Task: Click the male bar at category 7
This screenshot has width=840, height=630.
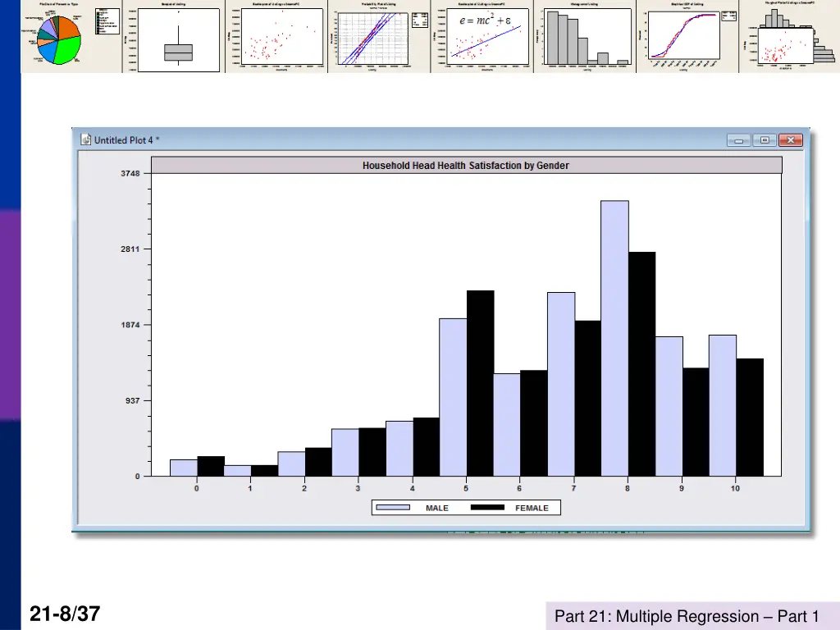Action: coord(561,384)
